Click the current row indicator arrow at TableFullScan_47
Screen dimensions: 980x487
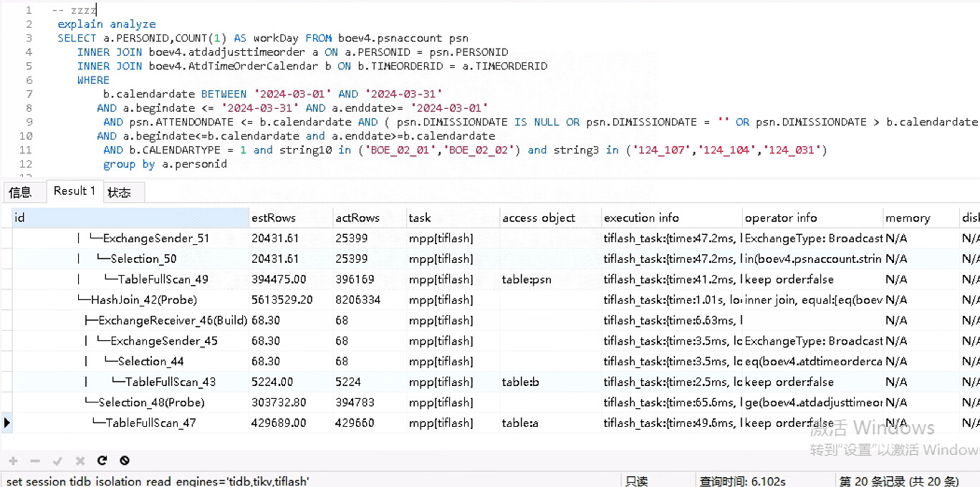(6, 423)
